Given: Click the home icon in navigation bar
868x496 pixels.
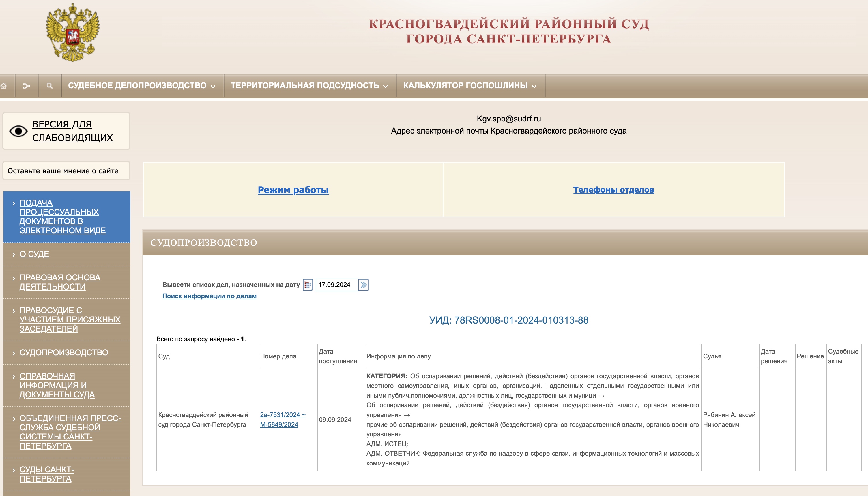Looking at the screenshot, I should 4,86.
